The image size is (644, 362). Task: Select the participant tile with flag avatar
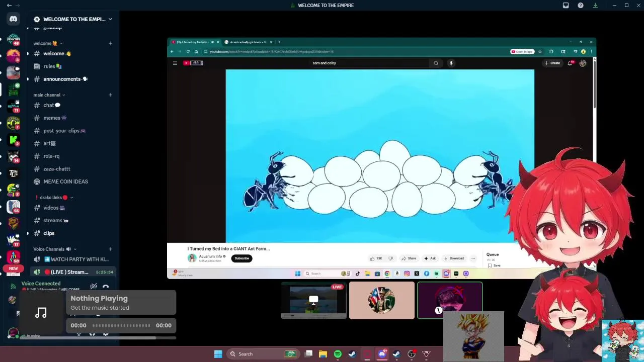(x=382, y=301)
